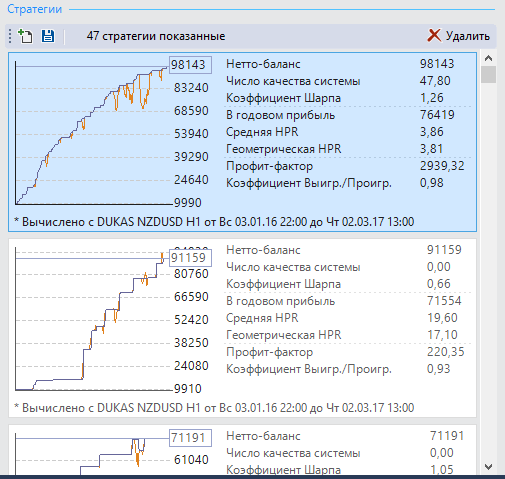This screenshot has height=479, width=505.
Task: Click Коэффициент Шарпа value 1,26
Action: click(x=432, y=98)
